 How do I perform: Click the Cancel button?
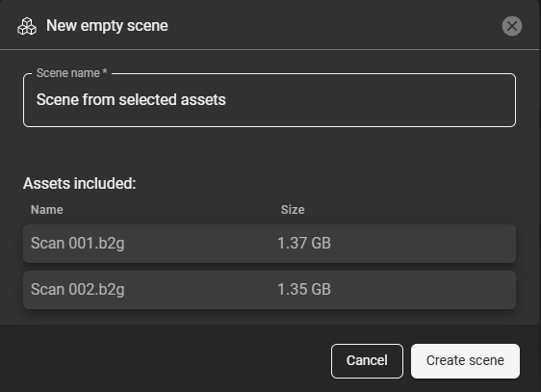click(x=367, y=361)
